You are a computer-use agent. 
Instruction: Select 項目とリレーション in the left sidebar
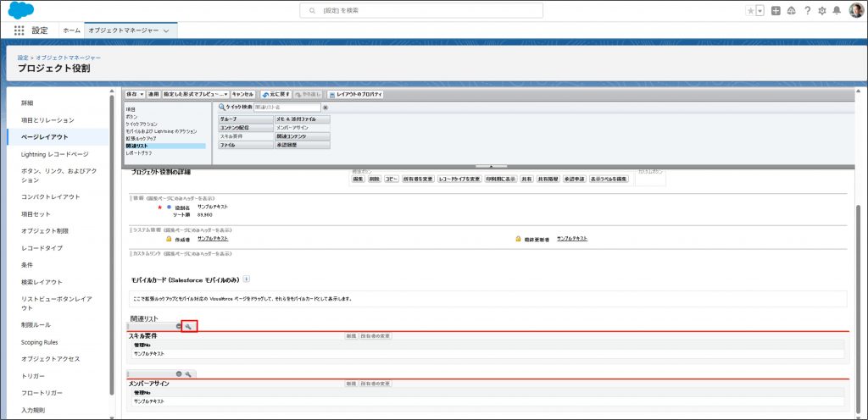tap(47, 120)
